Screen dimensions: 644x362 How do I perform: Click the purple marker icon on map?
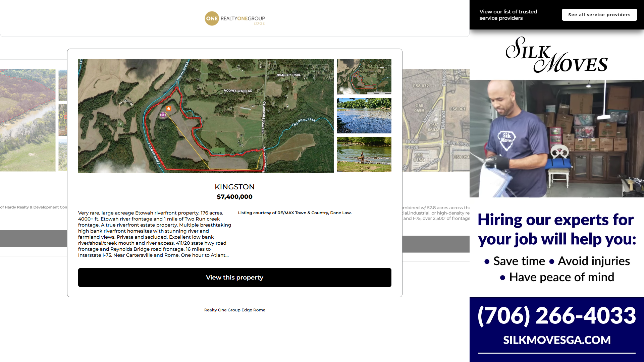tap(163, 115)
